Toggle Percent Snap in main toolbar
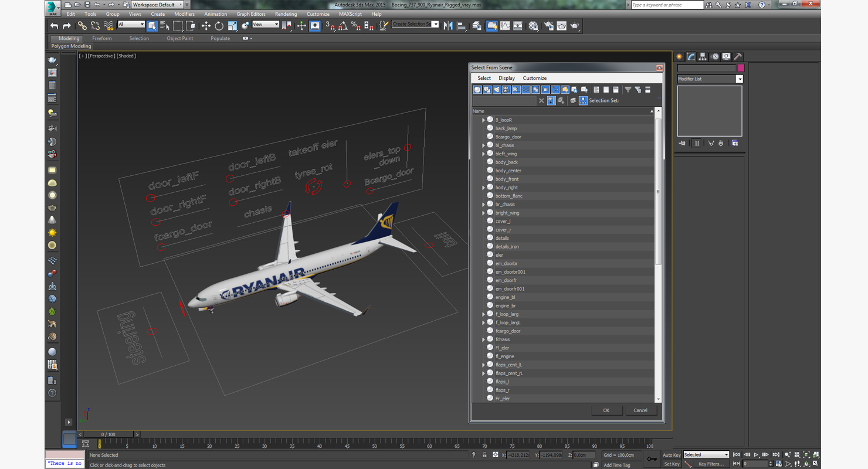 [x=356, y=26]
